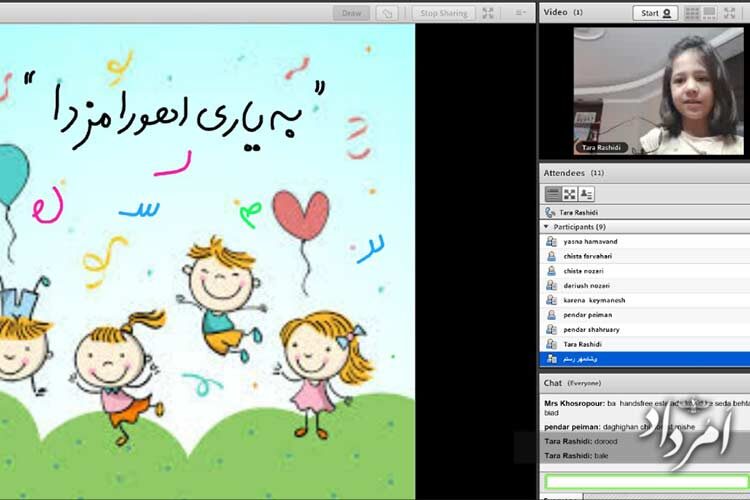Click the Draw button

351,13
